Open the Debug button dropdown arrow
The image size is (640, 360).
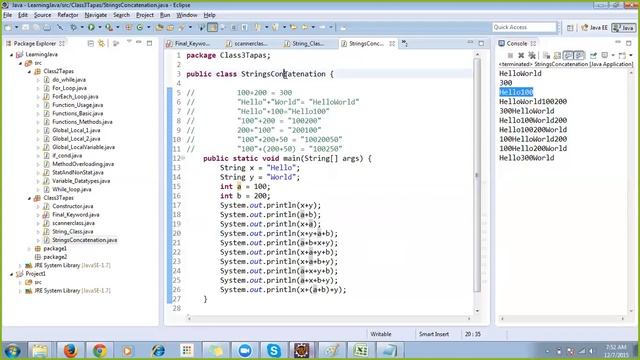[81, 27]
